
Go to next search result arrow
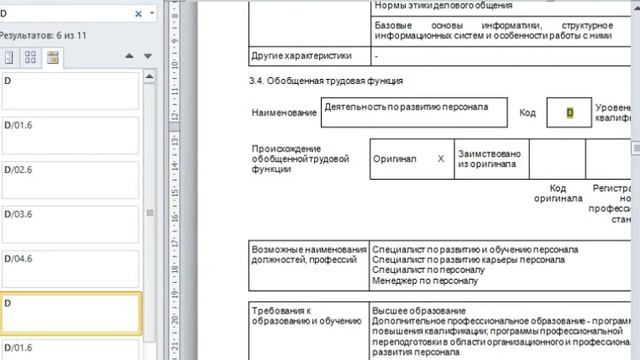click(x=148, y=56)
